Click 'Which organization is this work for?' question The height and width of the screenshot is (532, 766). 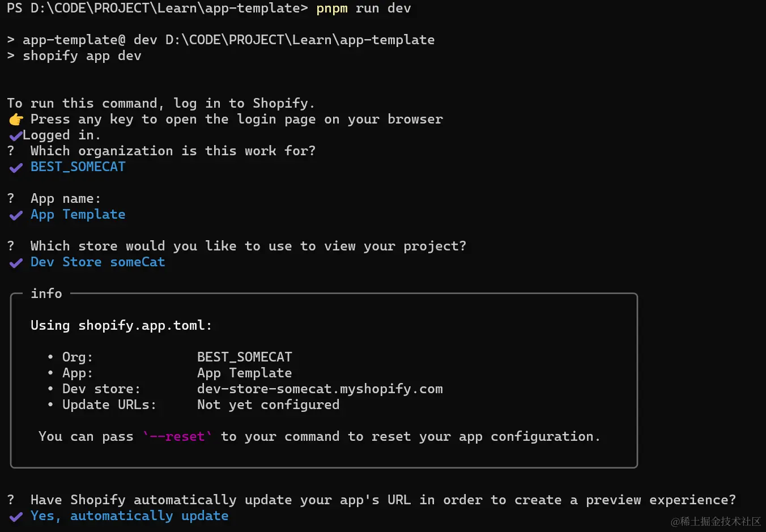(x=173, y=151)
